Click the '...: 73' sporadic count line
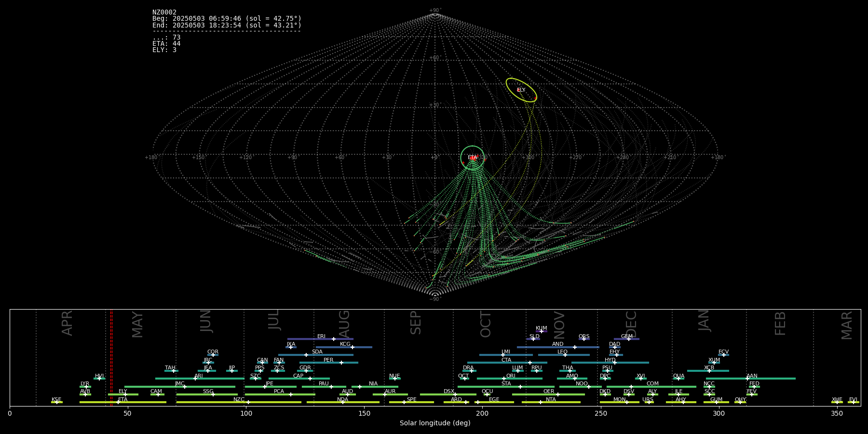This screenshot has width=868, height=434. click(x=166, y=38)
